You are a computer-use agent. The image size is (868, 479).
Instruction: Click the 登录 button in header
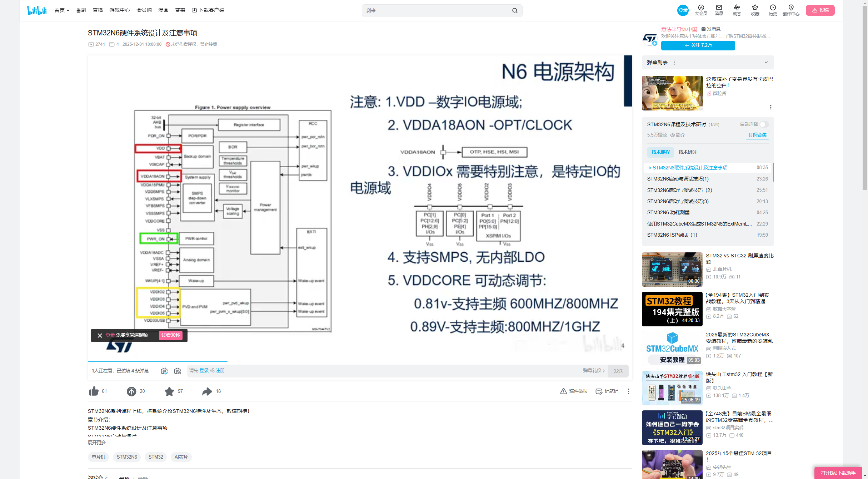[683, 10]
